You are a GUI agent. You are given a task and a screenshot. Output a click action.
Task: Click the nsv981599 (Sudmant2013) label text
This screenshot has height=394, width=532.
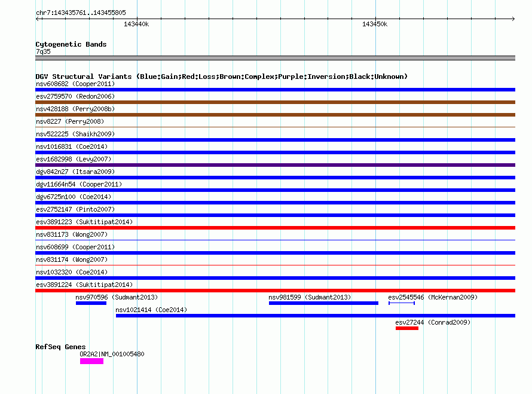(x=310, y=297)
